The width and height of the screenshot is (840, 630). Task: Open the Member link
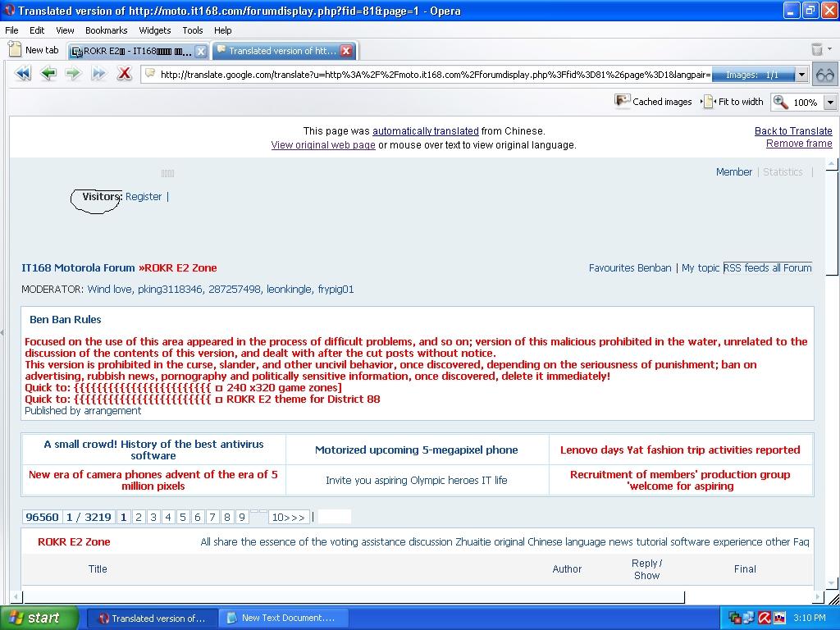[x=734, y=172]
